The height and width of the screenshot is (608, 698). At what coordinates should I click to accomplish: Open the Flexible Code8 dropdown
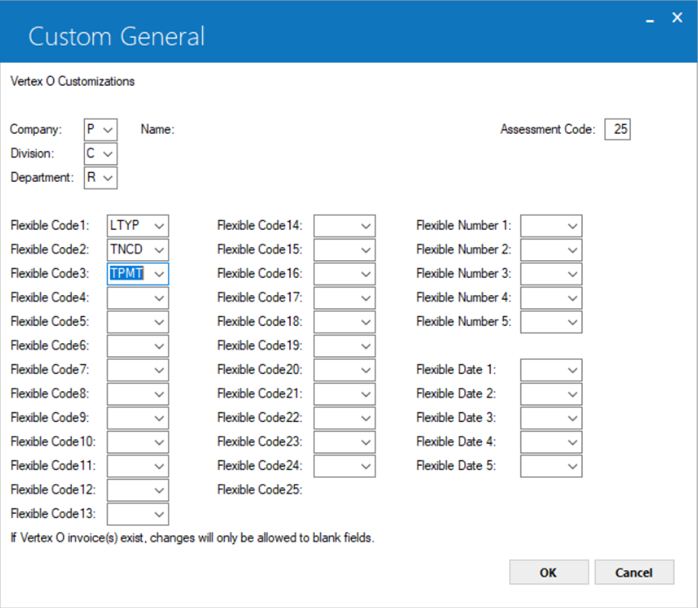click(138, 394)
